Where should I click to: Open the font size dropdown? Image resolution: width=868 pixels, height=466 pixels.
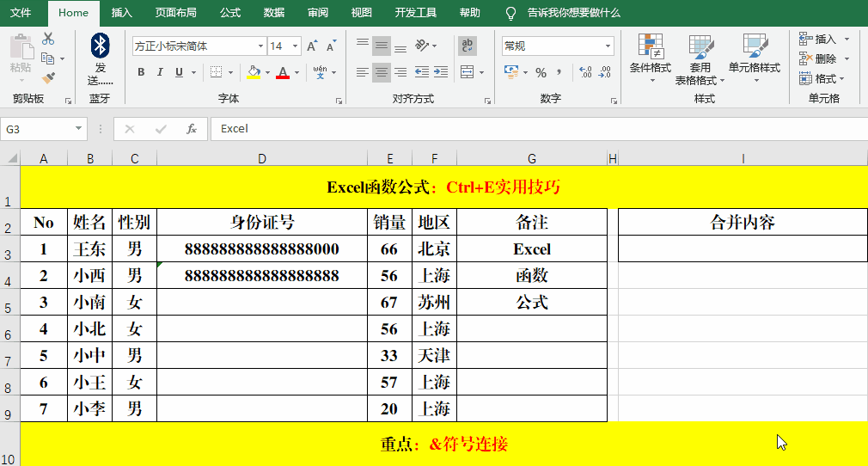point(296,46)
